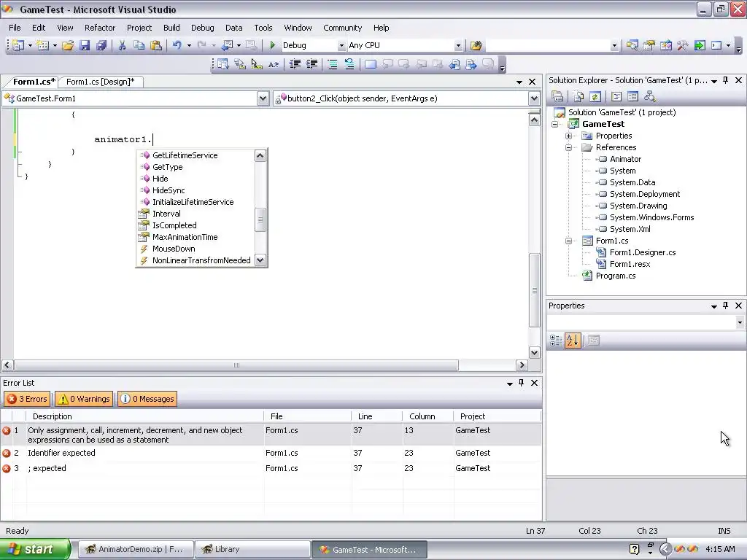This screenshot has width=747, height=560.
Task: Click the Open File folder icon
Action: tap(68, 45)
